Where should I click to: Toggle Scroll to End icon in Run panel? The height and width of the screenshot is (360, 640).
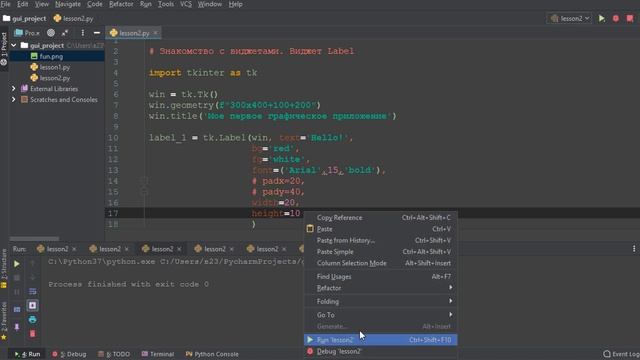pos(33,305)
